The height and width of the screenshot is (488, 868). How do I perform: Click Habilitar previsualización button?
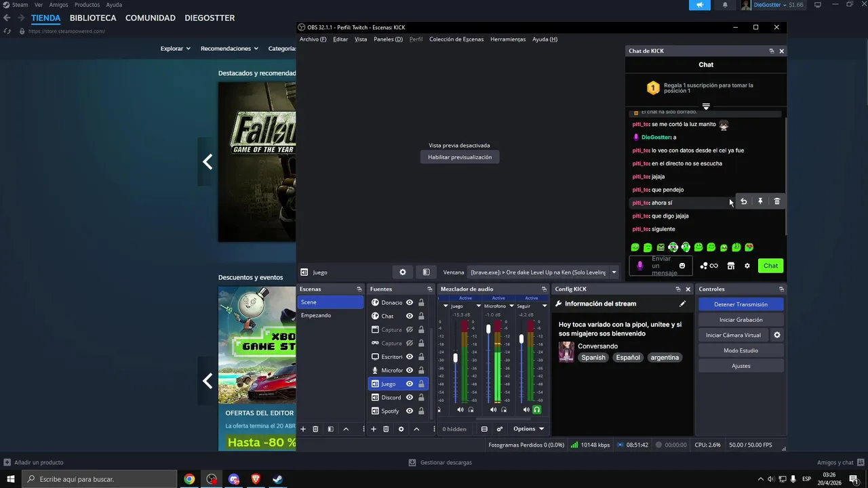pyautogui.click(x=460, y=157)
